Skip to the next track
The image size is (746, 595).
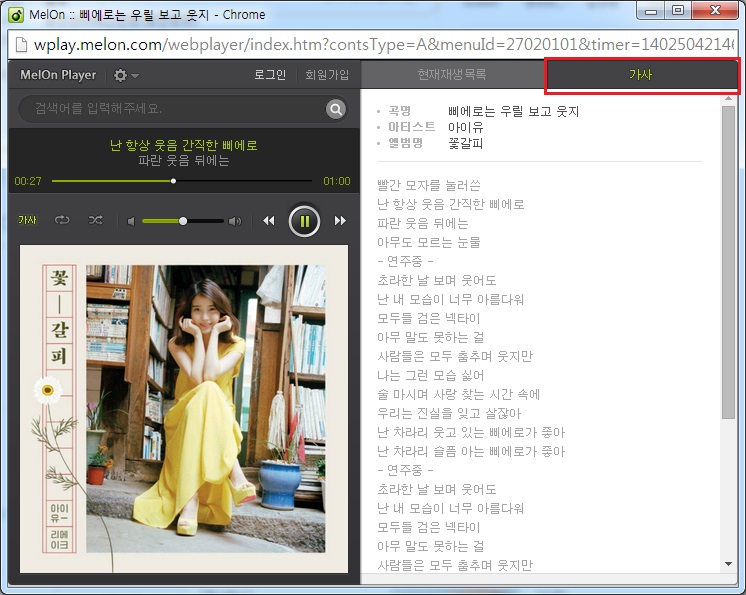point(340,221)
